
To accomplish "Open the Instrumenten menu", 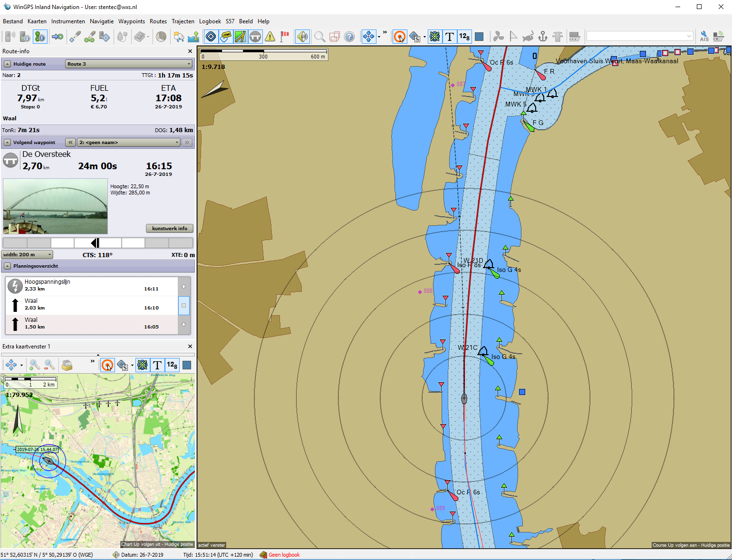I will [x=68, y=21].
